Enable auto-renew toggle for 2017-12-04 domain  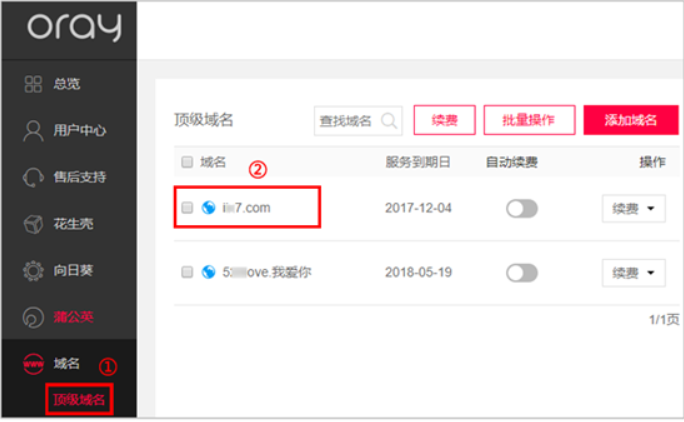click(x=522, y=209)
